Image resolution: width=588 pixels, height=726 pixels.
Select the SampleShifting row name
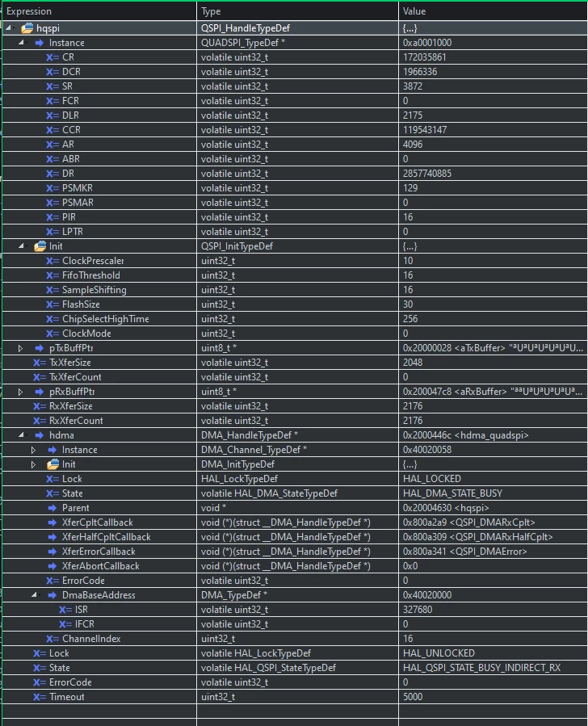pos(94,290)
